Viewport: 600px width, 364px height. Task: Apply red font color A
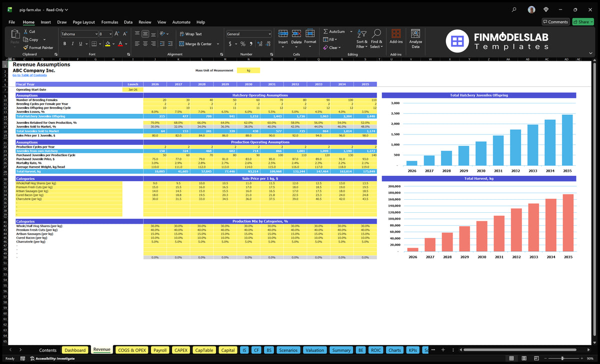(x=120, y=44)
